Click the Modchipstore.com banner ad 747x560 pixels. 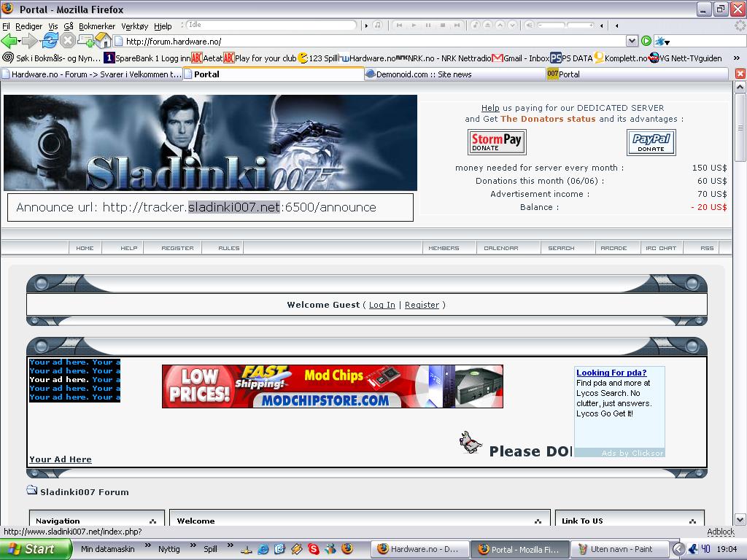(x=333, y=386)
